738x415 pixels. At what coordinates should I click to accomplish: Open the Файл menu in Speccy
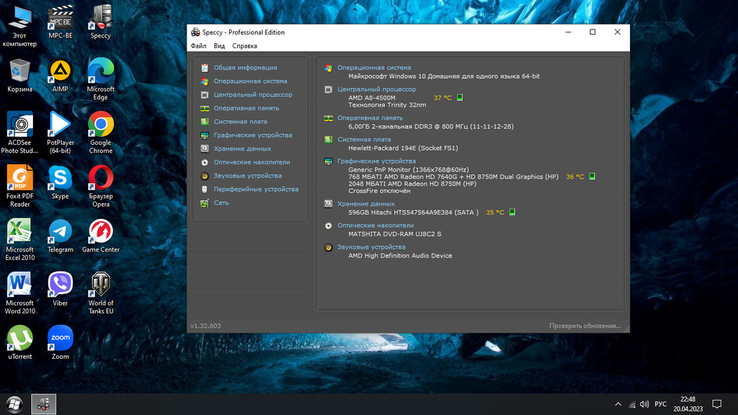pos(199,46)
